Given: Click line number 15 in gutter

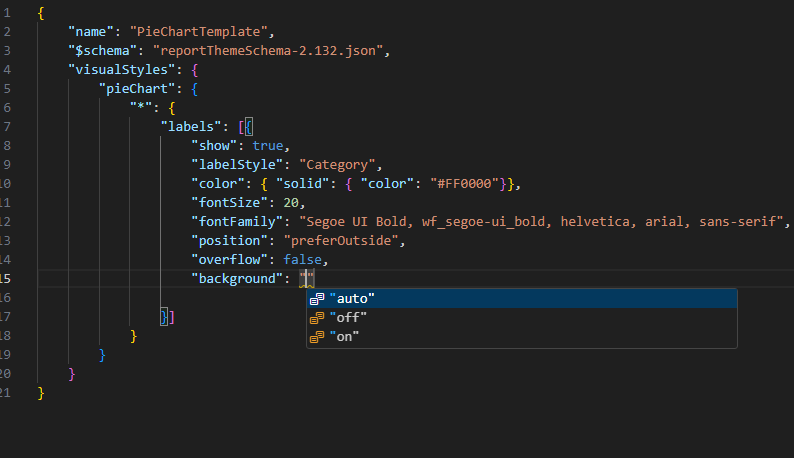Looking at the screenshot, I should [6, 279].
